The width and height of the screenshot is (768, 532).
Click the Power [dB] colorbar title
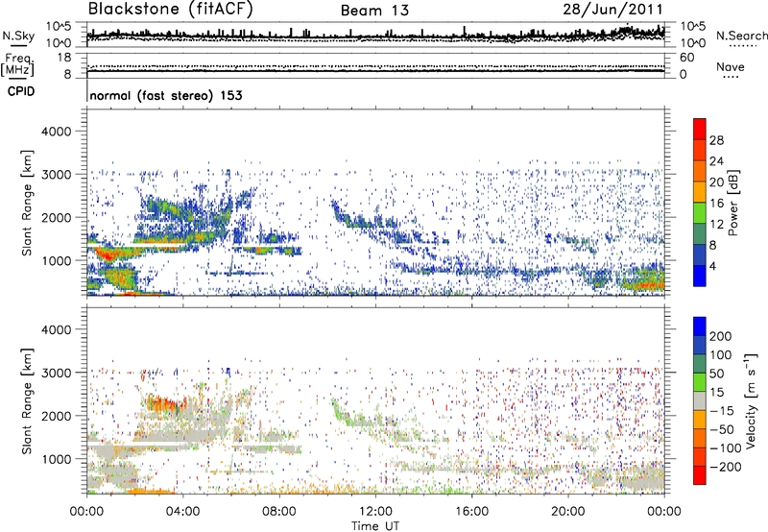(x=732, y=203)
